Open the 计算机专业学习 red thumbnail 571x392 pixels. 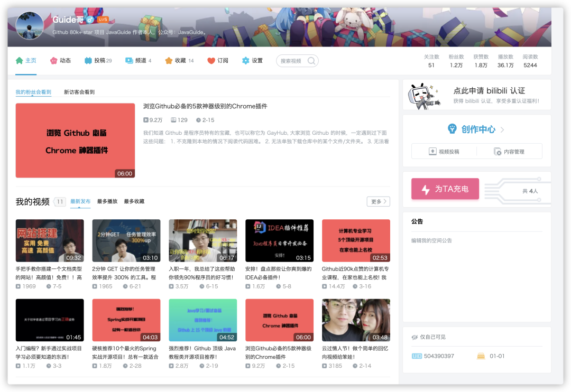356,240
